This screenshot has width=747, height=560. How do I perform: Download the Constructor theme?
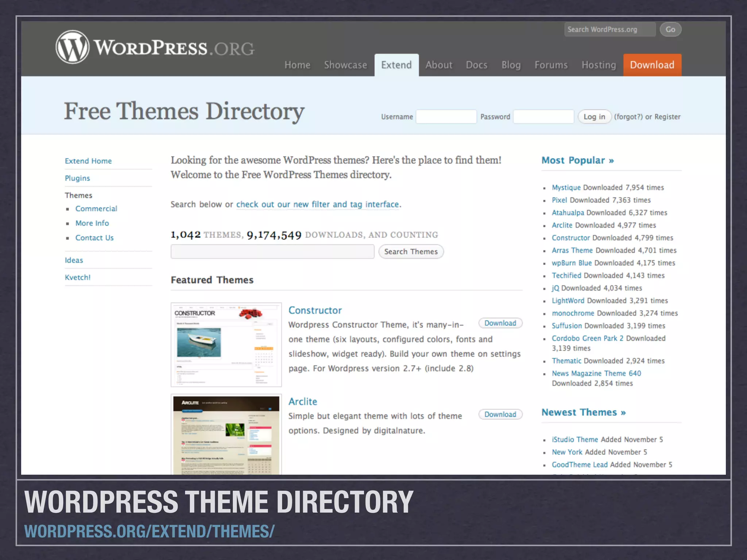point(500,323)
